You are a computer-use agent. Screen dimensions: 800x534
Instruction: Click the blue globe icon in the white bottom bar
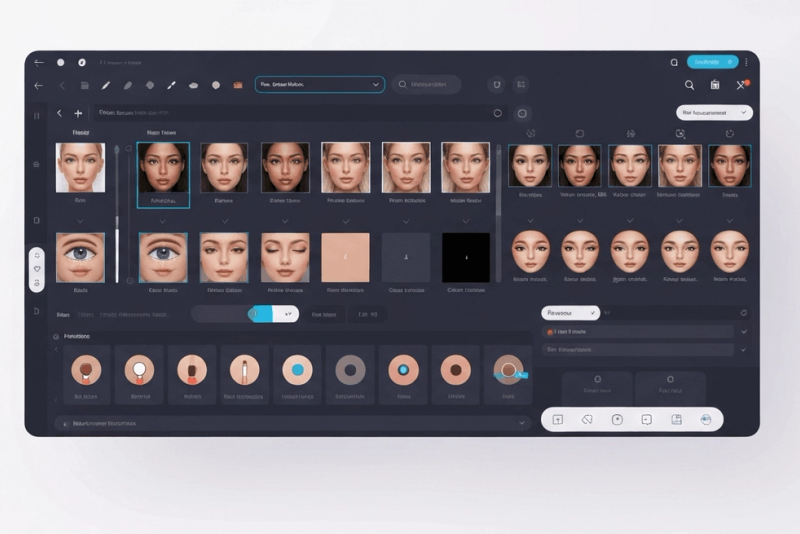[706, 420]
